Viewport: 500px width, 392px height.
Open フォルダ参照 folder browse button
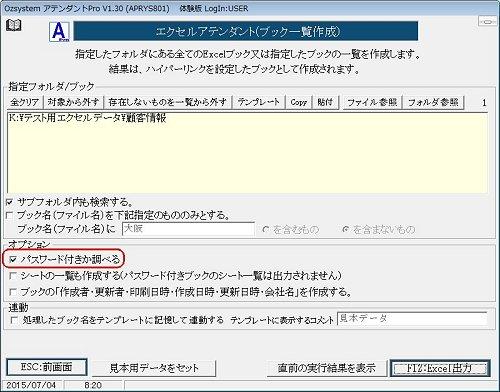(x=433, y=102)
